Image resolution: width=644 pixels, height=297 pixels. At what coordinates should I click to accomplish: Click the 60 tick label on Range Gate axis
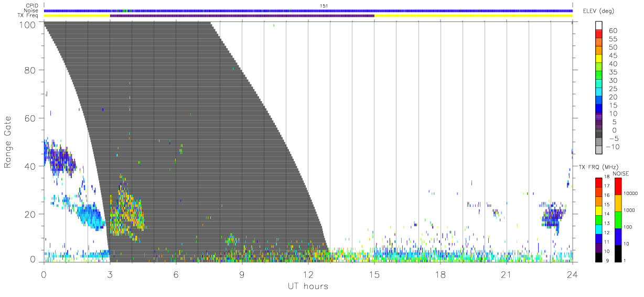tap(31, 118)
